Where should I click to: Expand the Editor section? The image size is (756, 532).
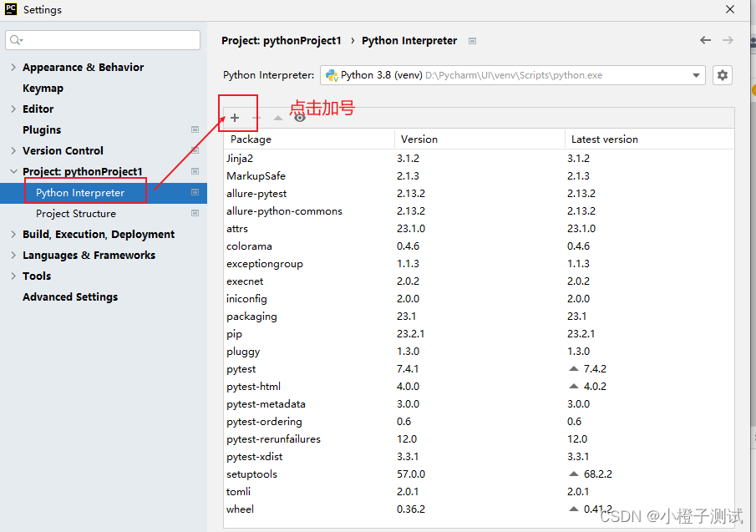click(13, 109)
